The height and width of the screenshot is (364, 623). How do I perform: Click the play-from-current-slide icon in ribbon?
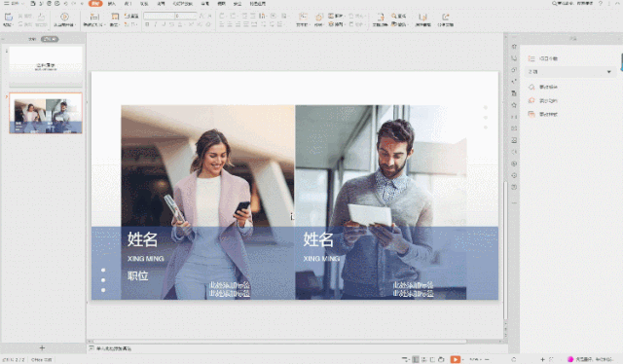[64, 17]
